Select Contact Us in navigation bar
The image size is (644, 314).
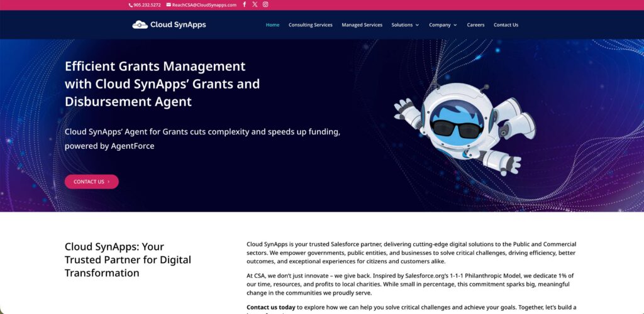pyautogui.click(x=506, y=25)
